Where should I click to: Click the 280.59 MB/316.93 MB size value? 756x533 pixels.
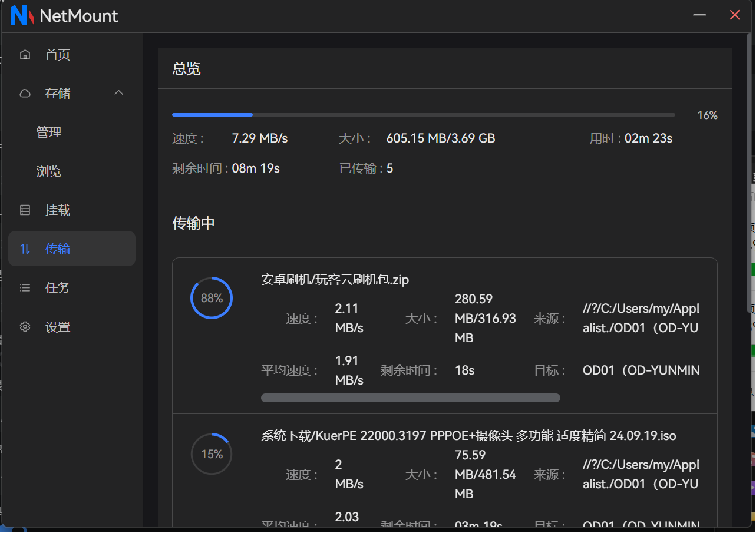pos(486,318)
